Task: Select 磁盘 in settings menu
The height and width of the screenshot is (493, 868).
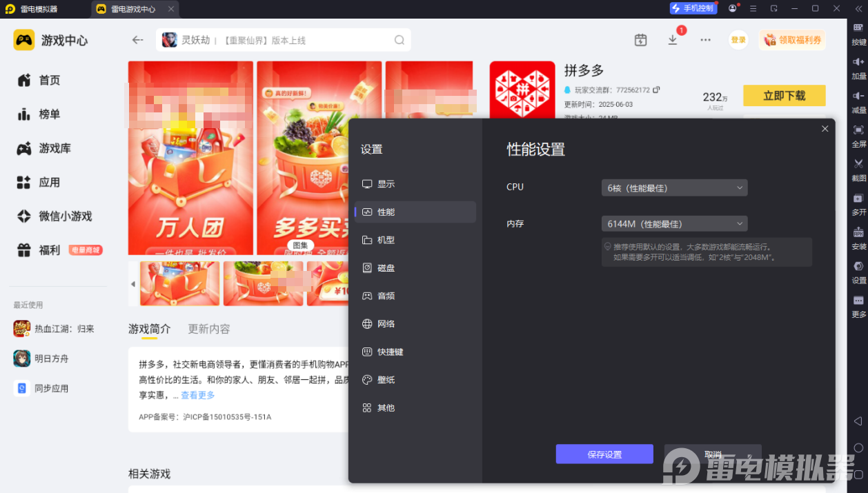Action: coord(415,268)
